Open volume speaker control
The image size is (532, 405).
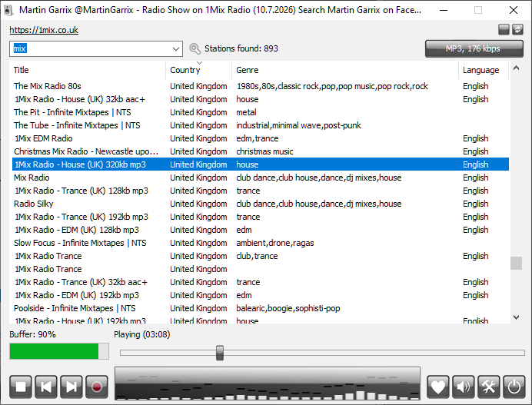click(x=463, y=387)
